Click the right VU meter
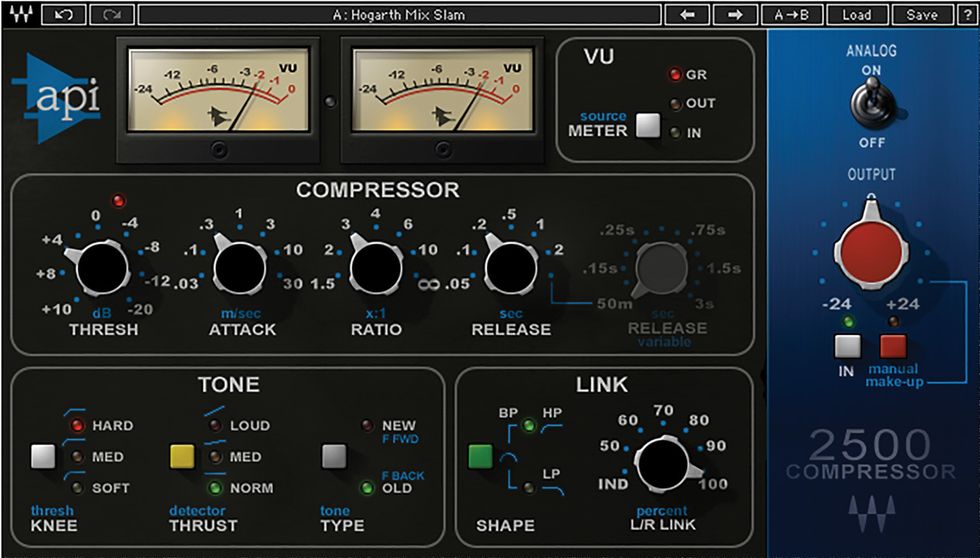The height and width of the screenshot is (558, 980). pyautogui.click(x=442, y=89)
